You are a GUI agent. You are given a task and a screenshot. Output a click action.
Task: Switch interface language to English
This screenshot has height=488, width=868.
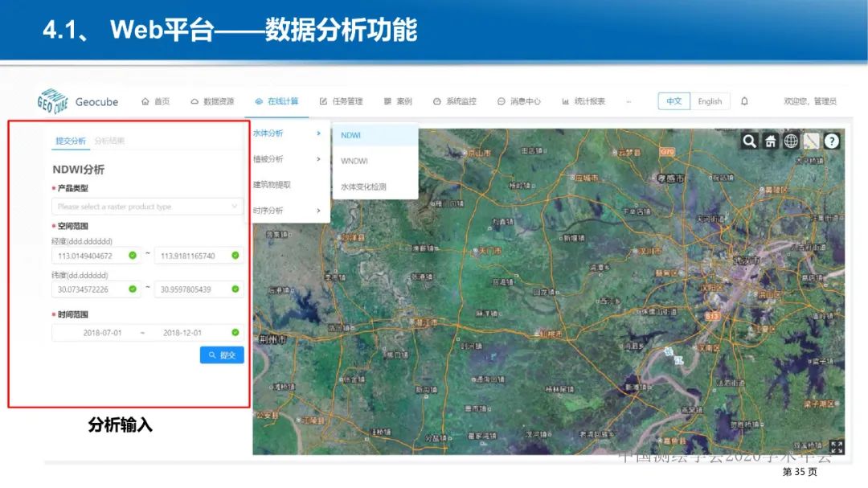click(710, 100)
